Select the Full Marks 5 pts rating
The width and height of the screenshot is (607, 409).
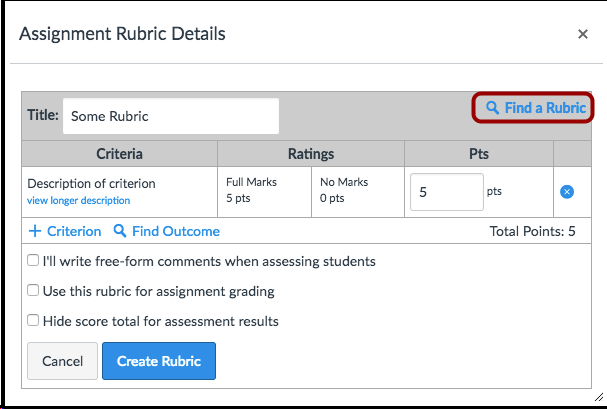[x=264, y=192]
